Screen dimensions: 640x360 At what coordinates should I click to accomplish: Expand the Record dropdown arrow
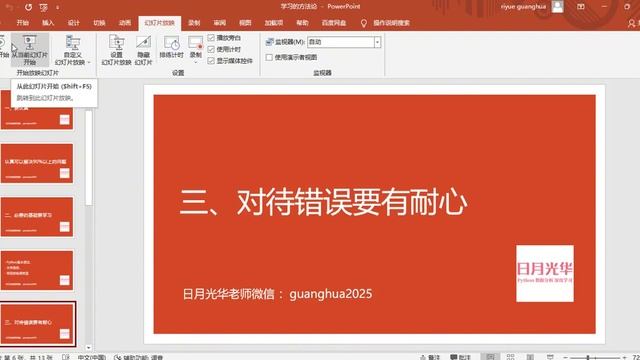[x=196, y=62]
